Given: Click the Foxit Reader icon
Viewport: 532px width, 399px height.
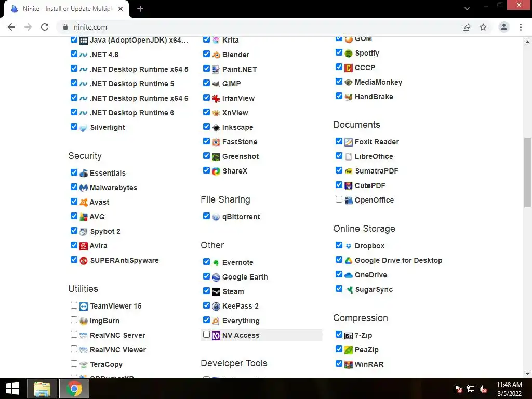Looking at the screenshot, I should (x=349, y=142).
